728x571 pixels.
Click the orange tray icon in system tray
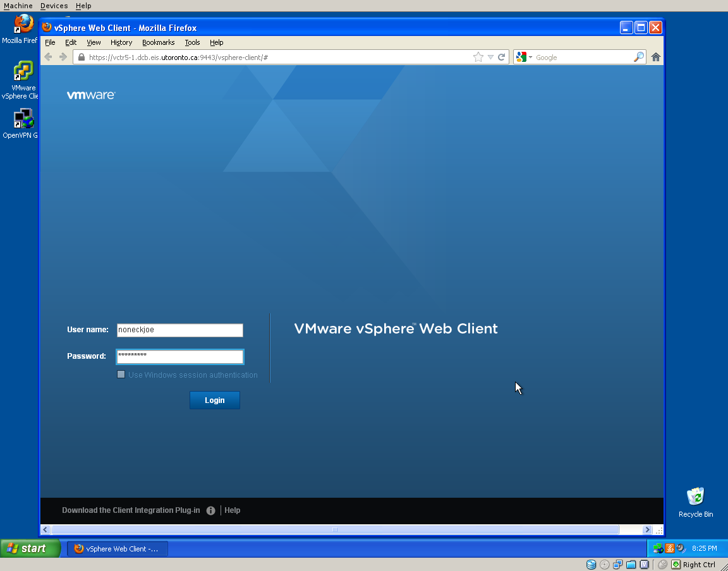pyautogui.click(x=669, y=548)
